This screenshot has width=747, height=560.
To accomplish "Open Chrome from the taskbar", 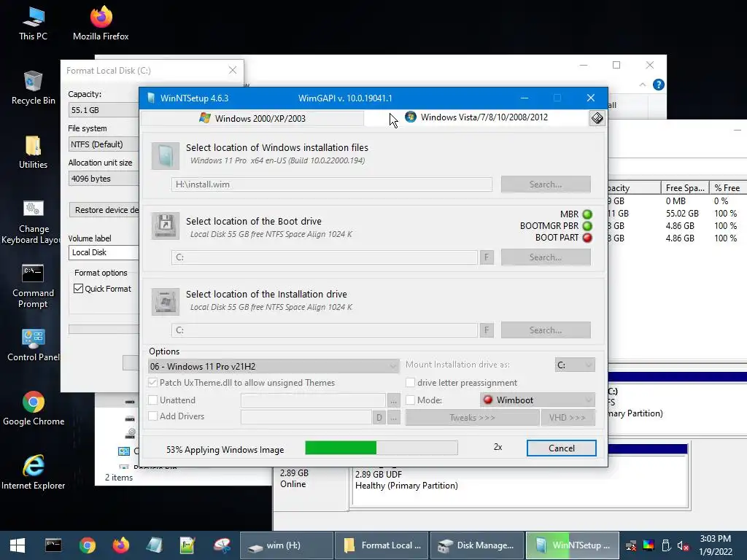I will pyautogui.click(x=88, y=545).
